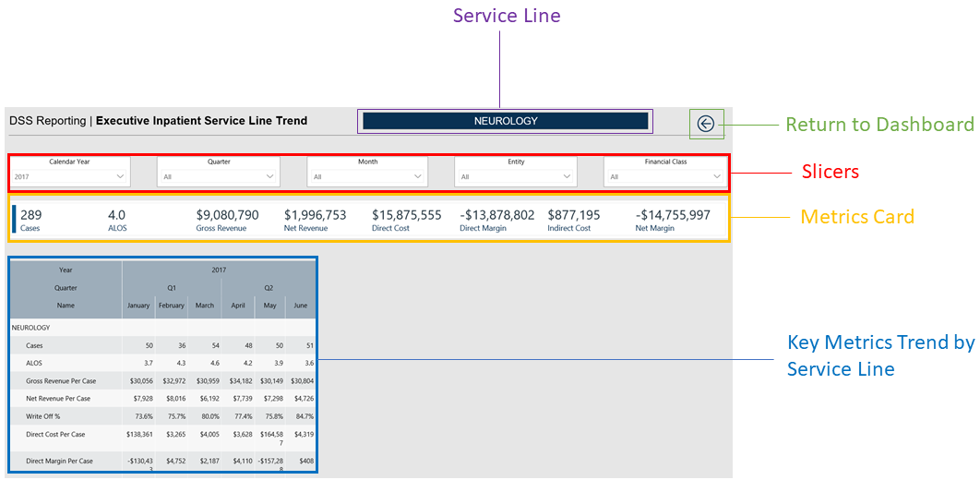Screen dimensions: 980x480
Task: Click the Write Off % row label
Action: click(42, 416)
